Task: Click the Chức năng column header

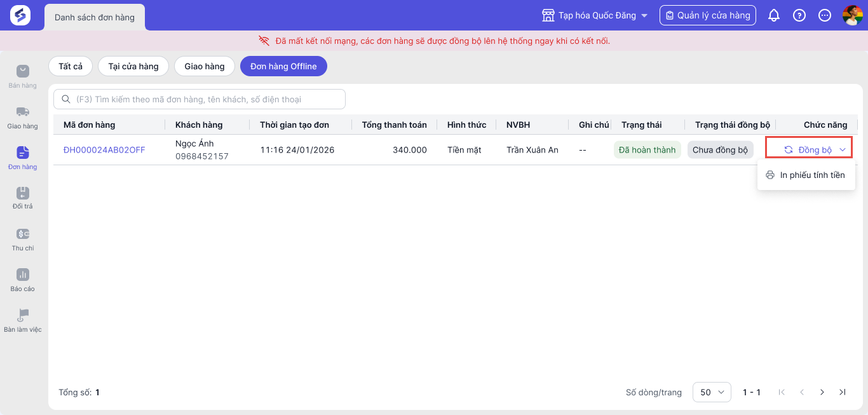Action: click(825, 125)
